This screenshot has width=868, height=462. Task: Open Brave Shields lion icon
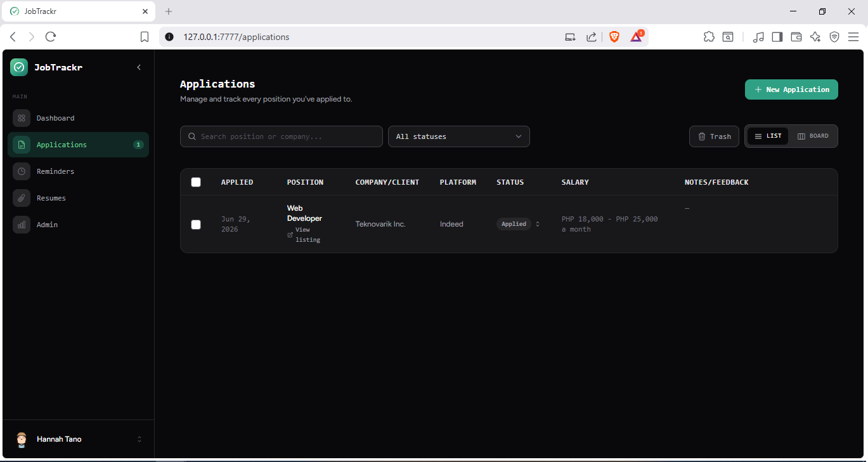614,37
